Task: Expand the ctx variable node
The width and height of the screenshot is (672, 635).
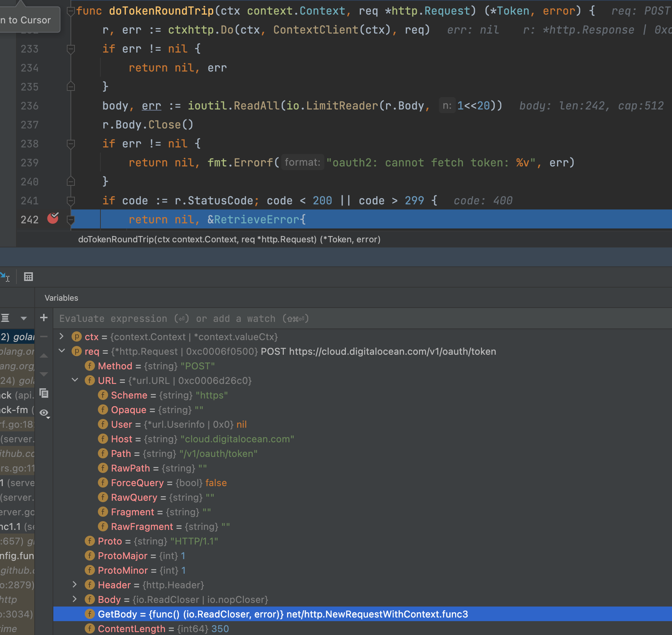Action: pos(62,336)
